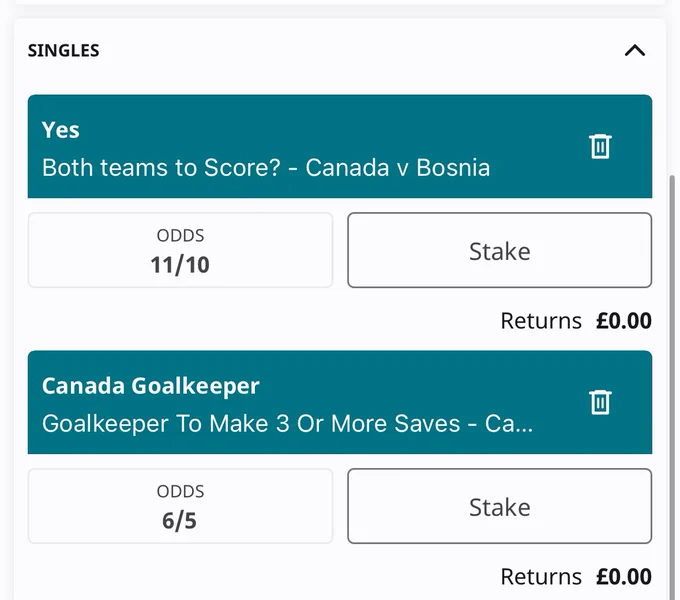
Task: Select the 6/5 odds box
Action: click(x=180, y=506)
